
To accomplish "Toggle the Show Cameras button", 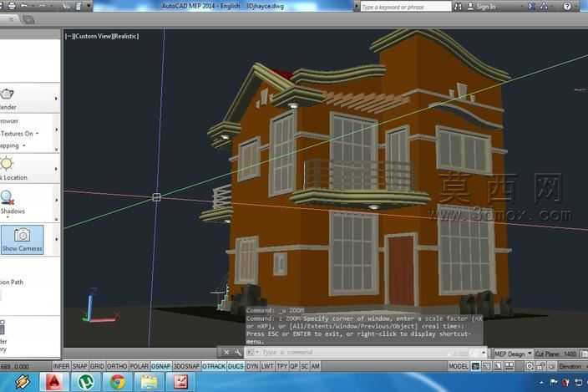I will tap(22, 240).
